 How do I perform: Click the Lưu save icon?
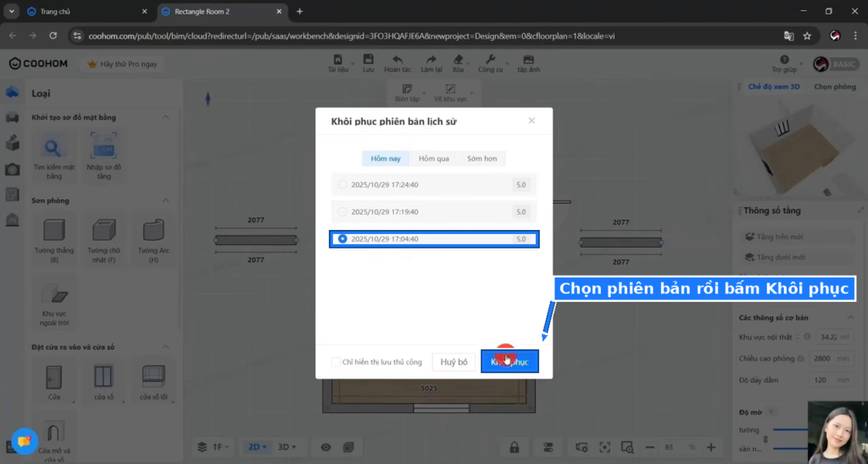click(x=368, y=59)
